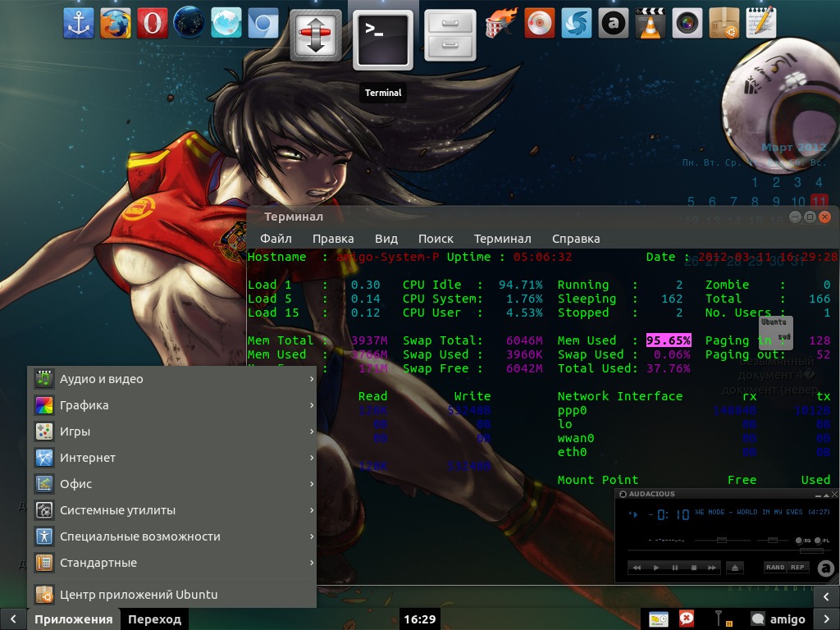
Task: Toggle RAND shuffle in Audacious
Action: tap(775, 568)
